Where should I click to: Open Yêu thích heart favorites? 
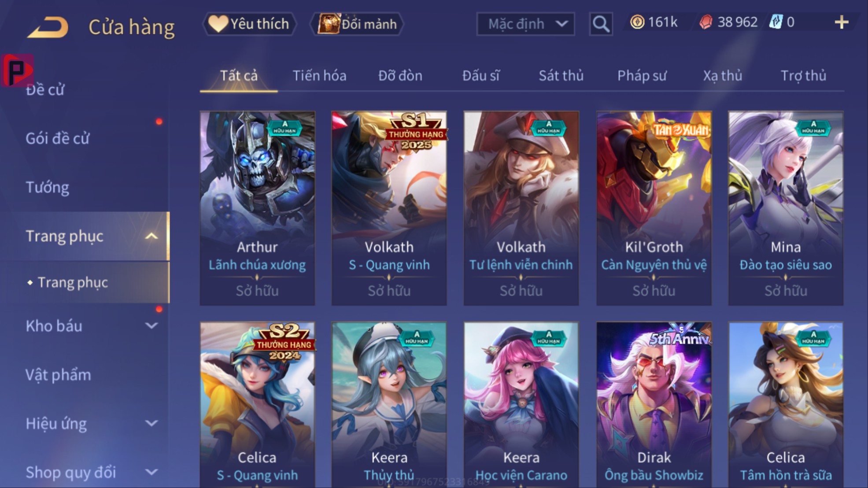pos(249,24)
